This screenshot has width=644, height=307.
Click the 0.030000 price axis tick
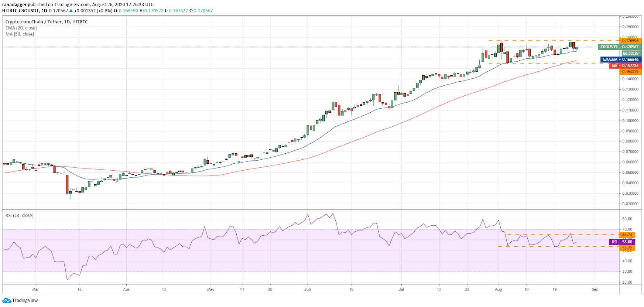(x=630, y=194)
